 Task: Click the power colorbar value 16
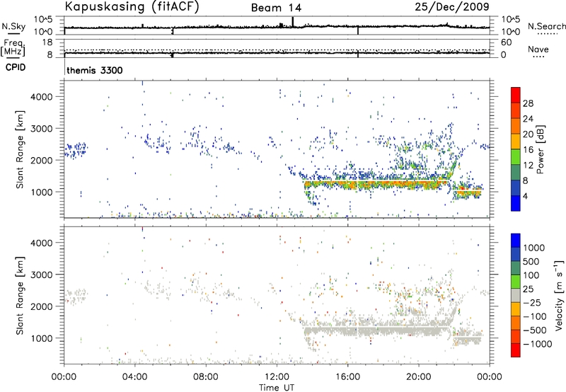528,150
